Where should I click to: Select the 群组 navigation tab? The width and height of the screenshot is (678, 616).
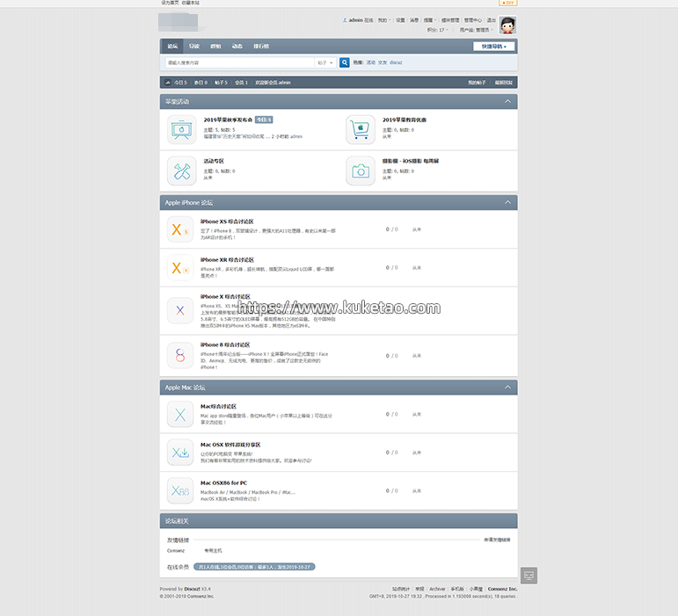point(215,47)
